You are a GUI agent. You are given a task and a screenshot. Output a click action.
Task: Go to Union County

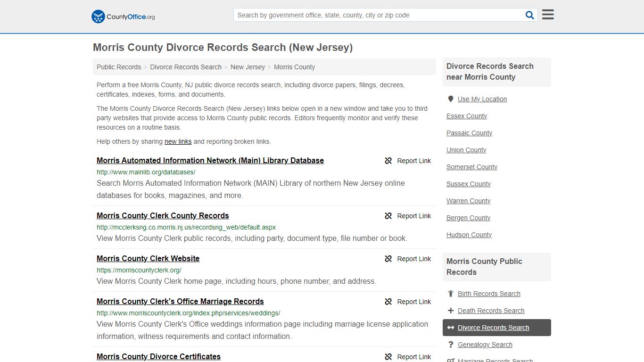point(466,150)
